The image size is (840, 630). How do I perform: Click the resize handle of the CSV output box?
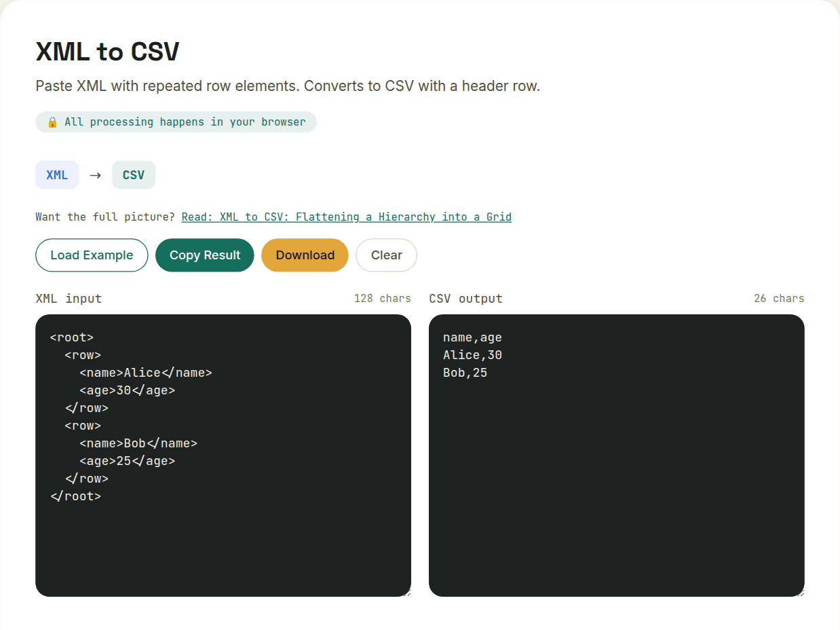800,593
